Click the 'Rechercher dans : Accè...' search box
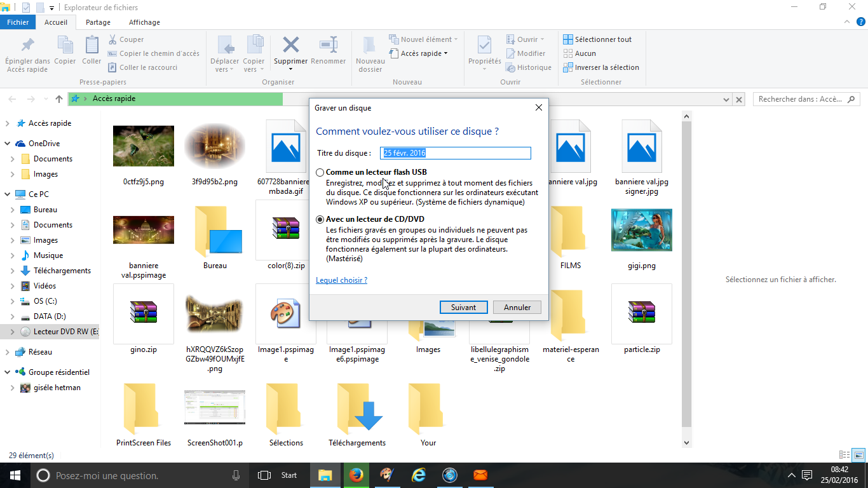 pos(806,99)
